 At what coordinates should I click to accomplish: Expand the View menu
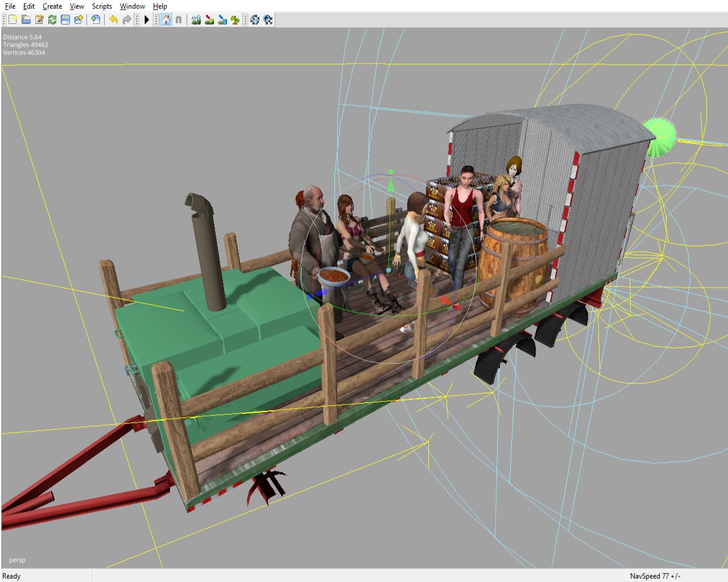pyautogui.click(x=77, y=6)
